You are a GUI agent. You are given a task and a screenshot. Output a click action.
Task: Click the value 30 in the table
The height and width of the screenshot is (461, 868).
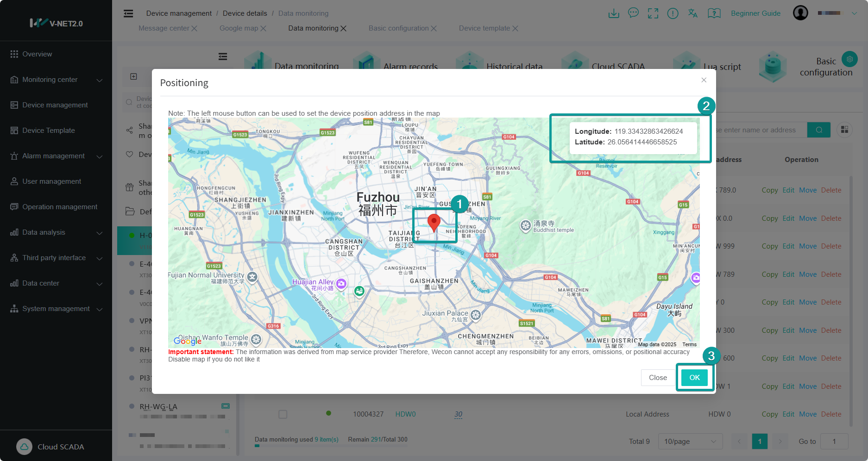pyautogui.click(x=458, y=414)
